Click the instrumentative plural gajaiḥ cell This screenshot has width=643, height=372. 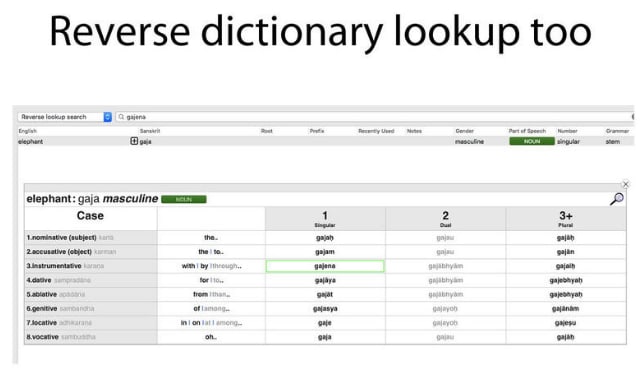[x=565, y=266]
